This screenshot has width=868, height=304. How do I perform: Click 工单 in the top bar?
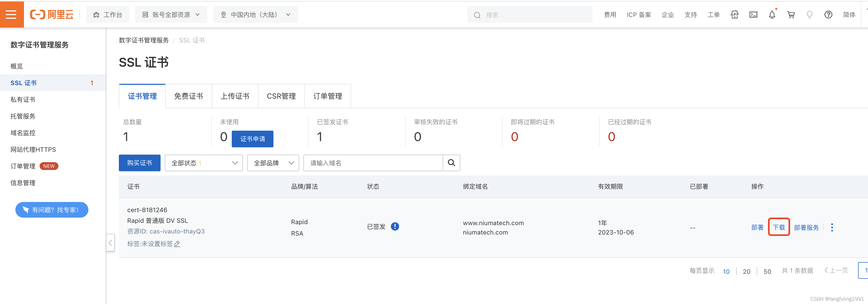pos(713,15)
